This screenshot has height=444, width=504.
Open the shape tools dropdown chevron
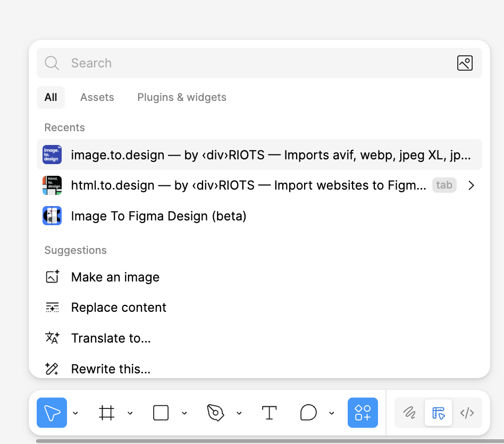click(184, 413)
